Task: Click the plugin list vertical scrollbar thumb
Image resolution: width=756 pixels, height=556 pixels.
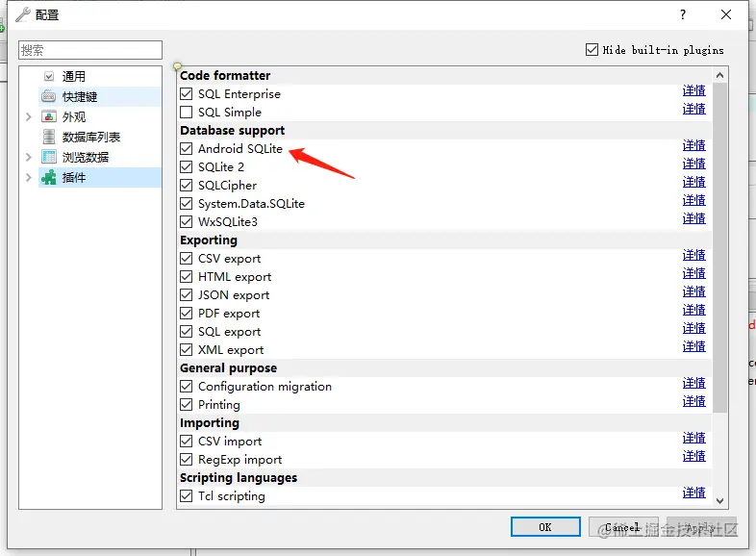Action: coord(719,247)
